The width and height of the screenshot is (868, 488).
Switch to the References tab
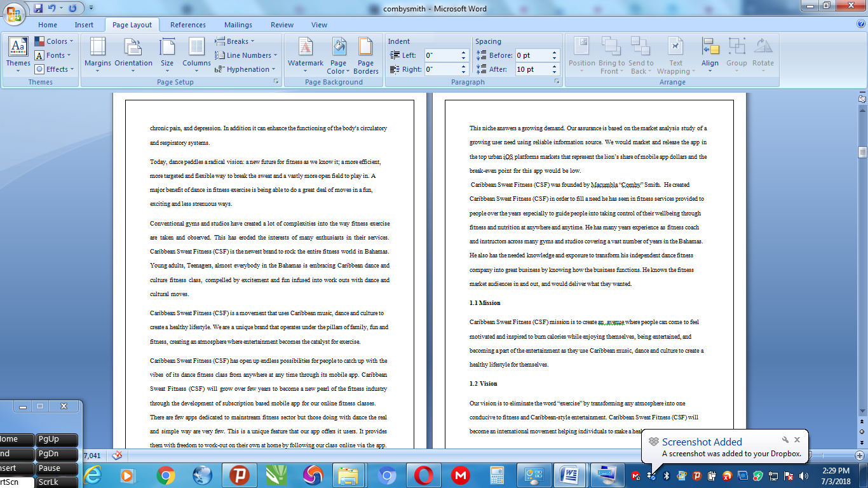tap(188, 25)
